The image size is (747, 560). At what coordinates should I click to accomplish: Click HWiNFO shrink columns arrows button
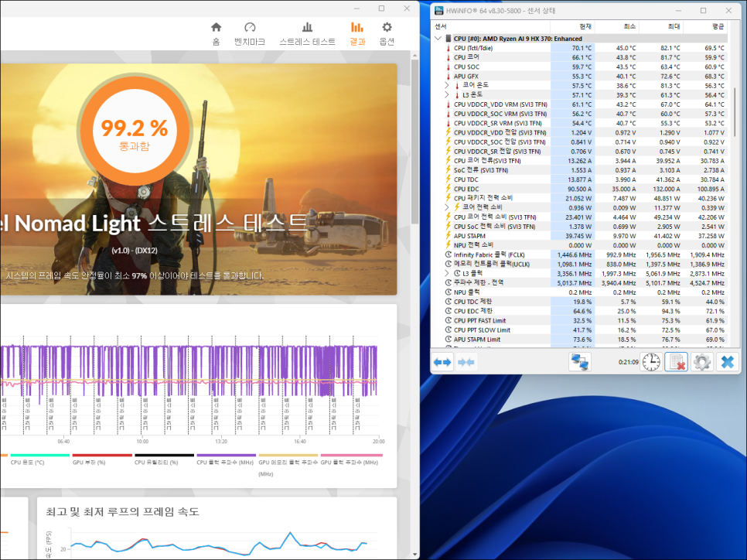tap(466, 362)
